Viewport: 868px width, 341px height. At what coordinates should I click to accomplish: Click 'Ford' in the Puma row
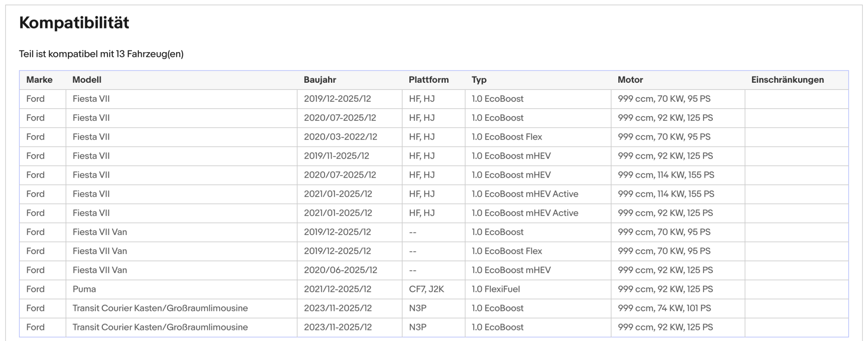35,289
